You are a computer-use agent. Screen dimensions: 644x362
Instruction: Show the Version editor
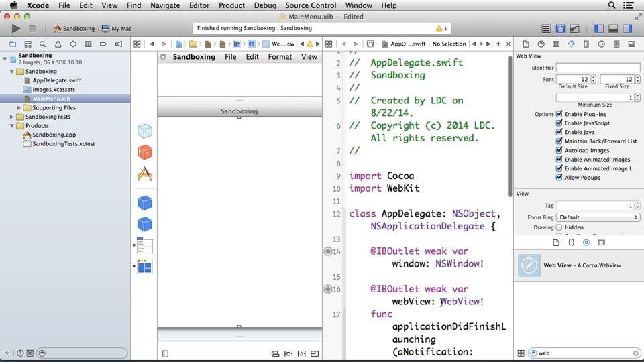click(575, 28)
